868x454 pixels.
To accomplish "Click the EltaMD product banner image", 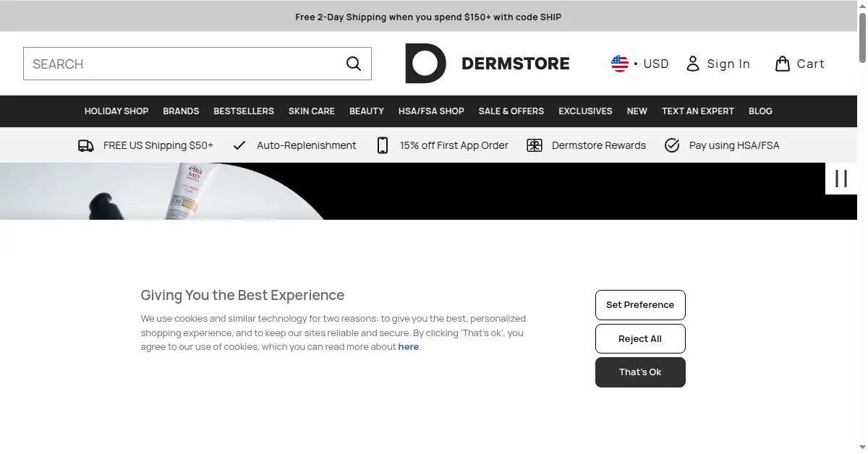I will pos(428,191).
